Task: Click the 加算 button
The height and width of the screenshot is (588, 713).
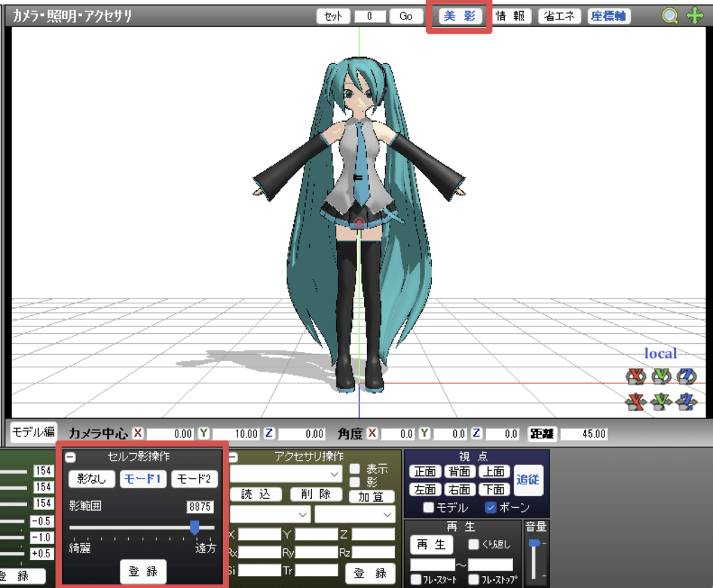Action: tap(371, 497)
